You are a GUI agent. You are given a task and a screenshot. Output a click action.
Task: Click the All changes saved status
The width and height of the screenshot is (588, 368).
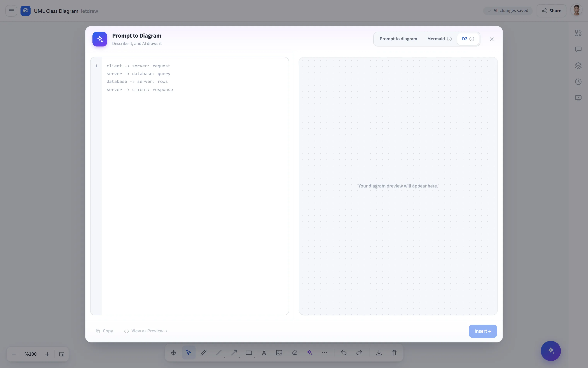(508, 11)
